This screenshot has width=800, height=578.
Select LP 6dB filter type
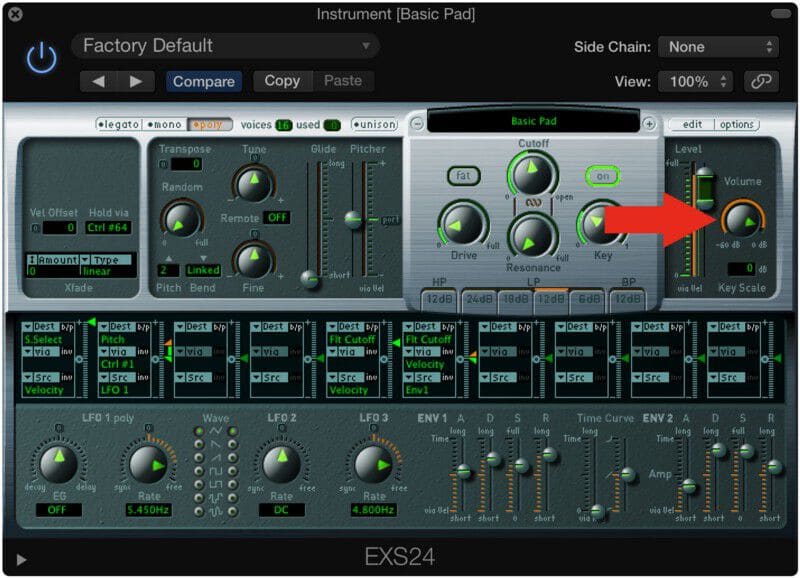coord(589,299)
